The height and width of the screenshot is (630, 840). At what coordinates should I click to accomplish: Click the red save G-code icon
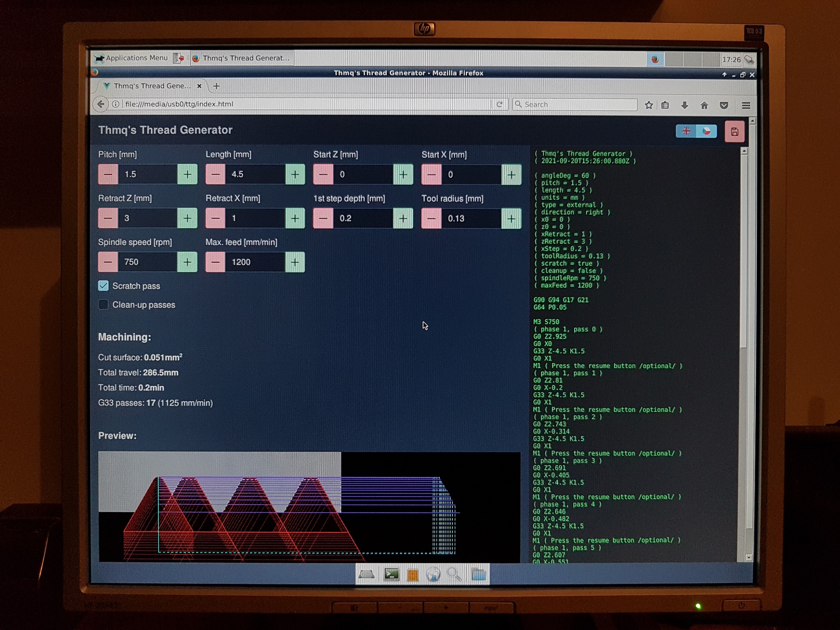pos(734,132)
